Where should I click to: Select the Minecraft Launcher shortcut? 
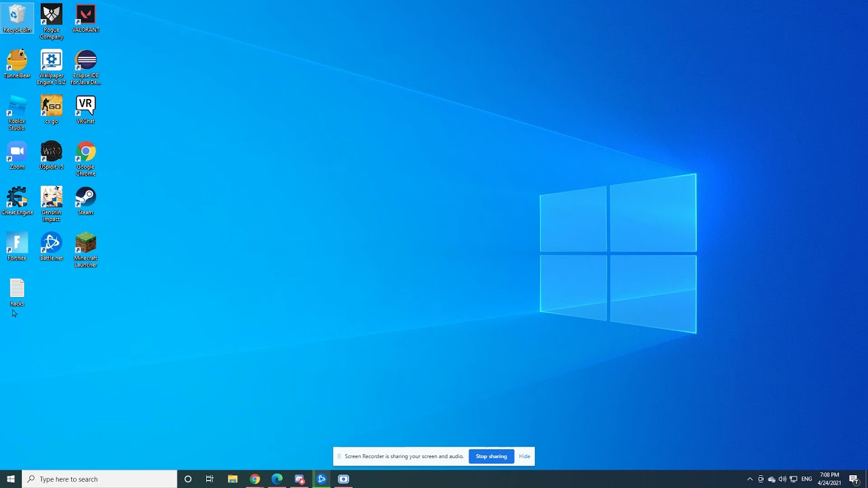point(85,250)
